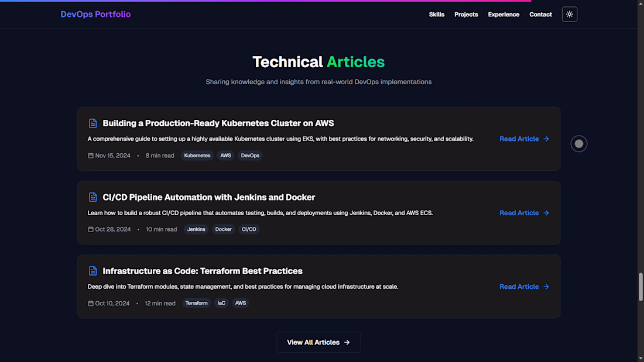Click arrow icon next to CI/CD Read Article
The width and height of the screenshot is (644, 362).
tap(546, 213)
